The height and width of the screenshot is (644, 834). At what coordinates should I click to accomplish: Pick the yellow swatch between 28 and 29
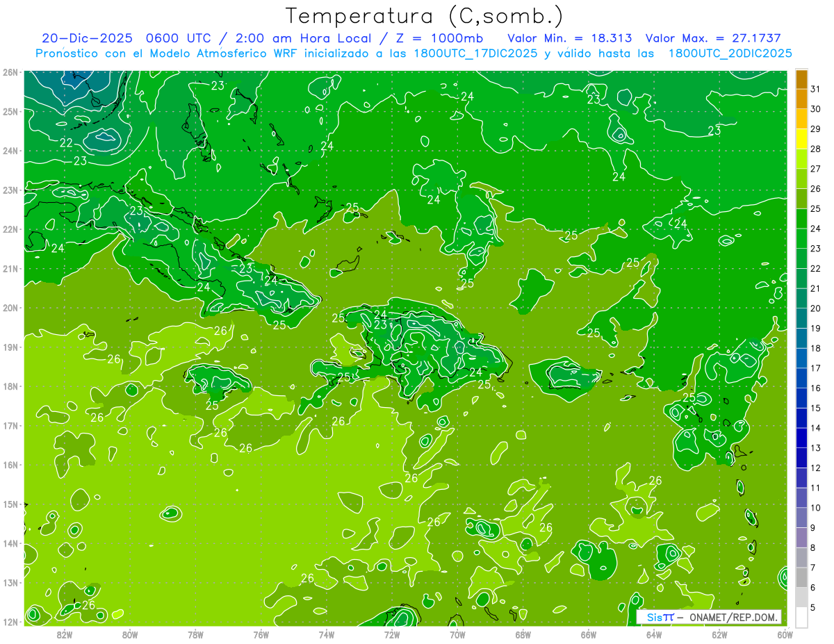point(801,139)
